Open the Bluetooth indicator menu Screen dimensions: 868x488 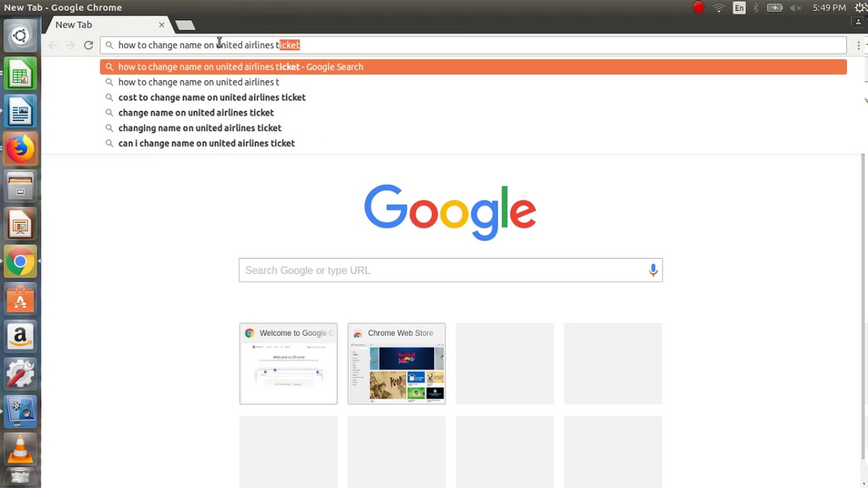pos(756,7)
